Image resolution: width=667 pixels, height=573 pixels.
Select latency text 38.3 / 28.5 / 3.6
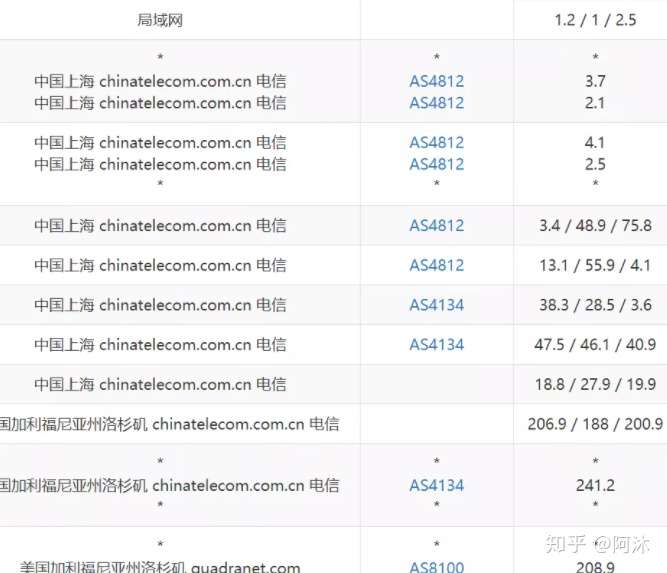(x=595, y=305)
